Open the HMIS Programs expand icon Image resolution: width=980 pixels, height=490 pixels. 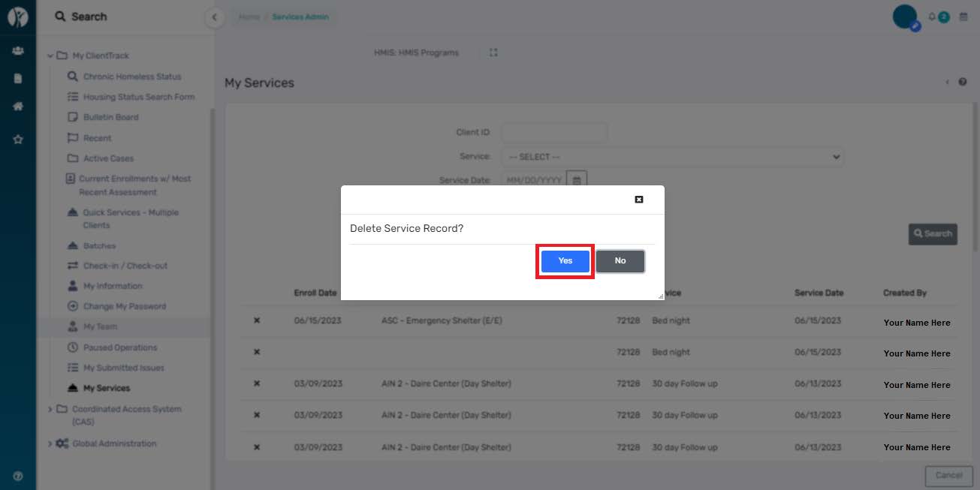[493, 53]
